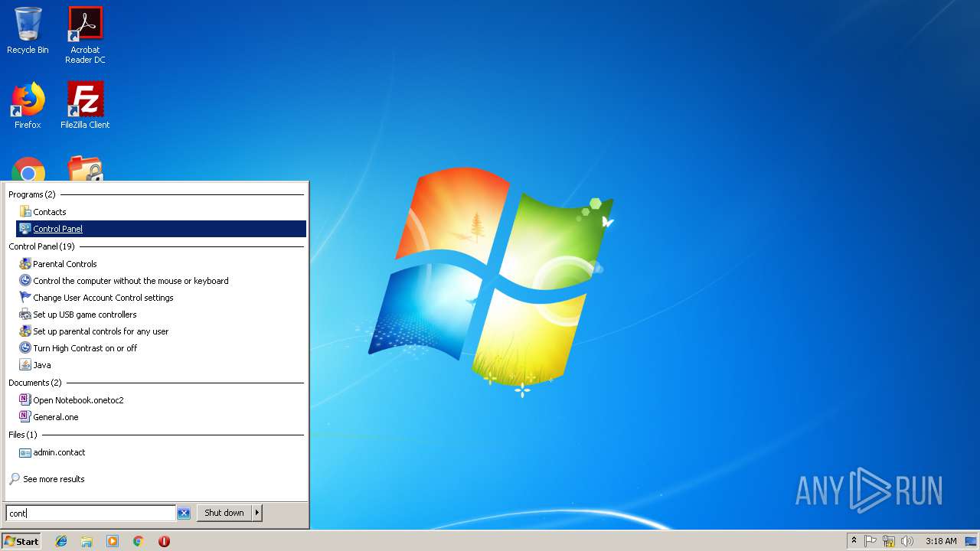The image size is (980, 551).
Task: Select Control Panel program result
Action: (161, 229)
